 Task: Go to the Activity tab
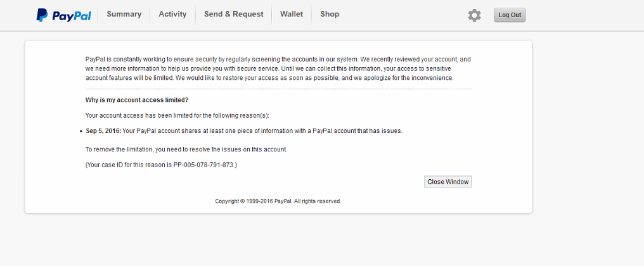point(172,14)
